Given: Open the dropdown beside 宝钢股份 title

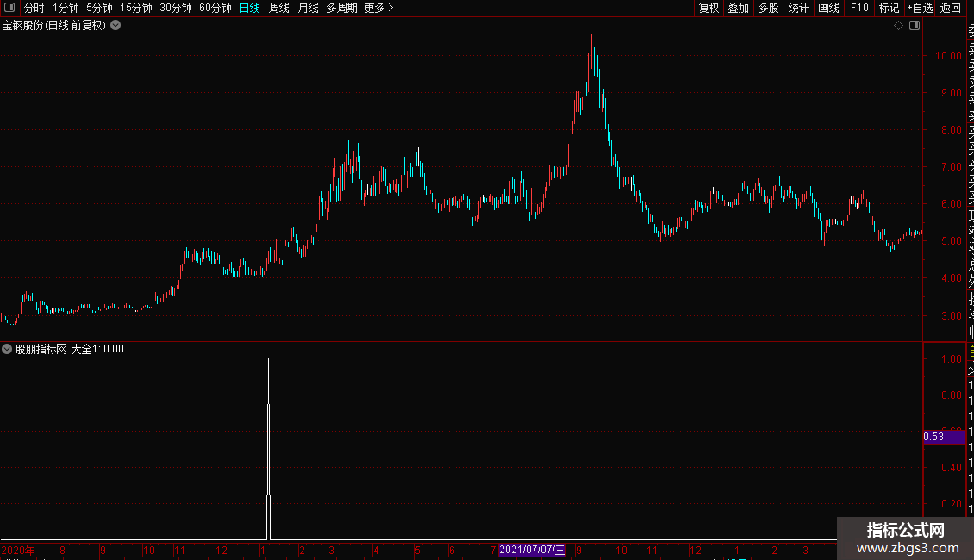Looking at the screenshot, I should pos(116,26).
